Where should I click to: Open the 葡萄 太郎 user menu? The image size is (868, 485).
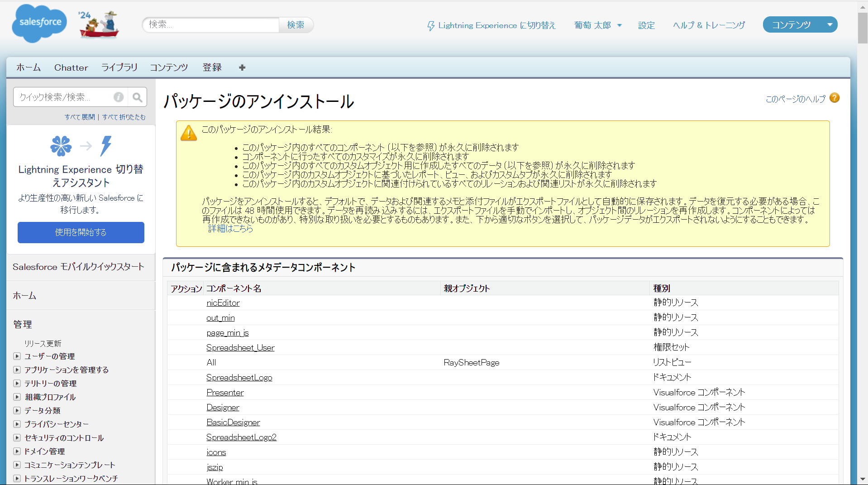[x=598, y=25]
